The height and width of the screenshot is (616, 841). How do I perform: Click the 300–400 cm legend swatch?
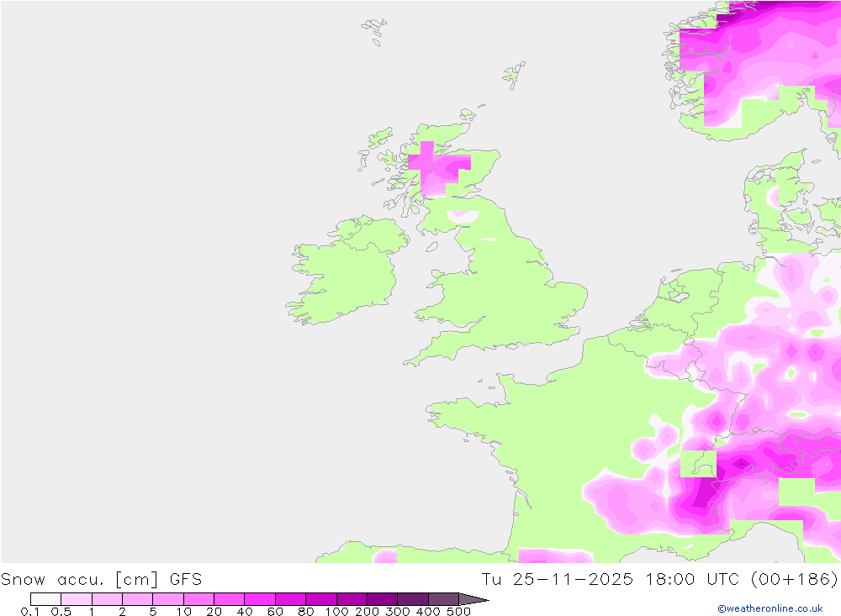pos(413,599)
